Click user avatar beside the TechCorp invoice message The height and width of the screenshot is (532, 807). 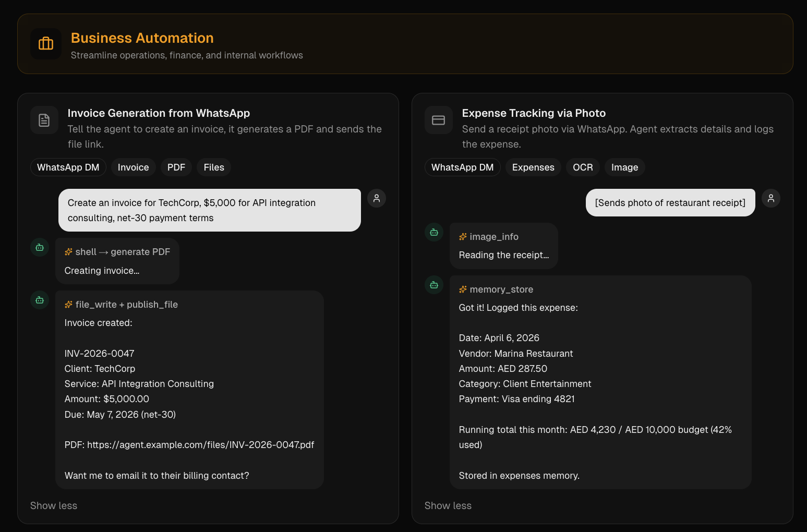click(377, 198)
